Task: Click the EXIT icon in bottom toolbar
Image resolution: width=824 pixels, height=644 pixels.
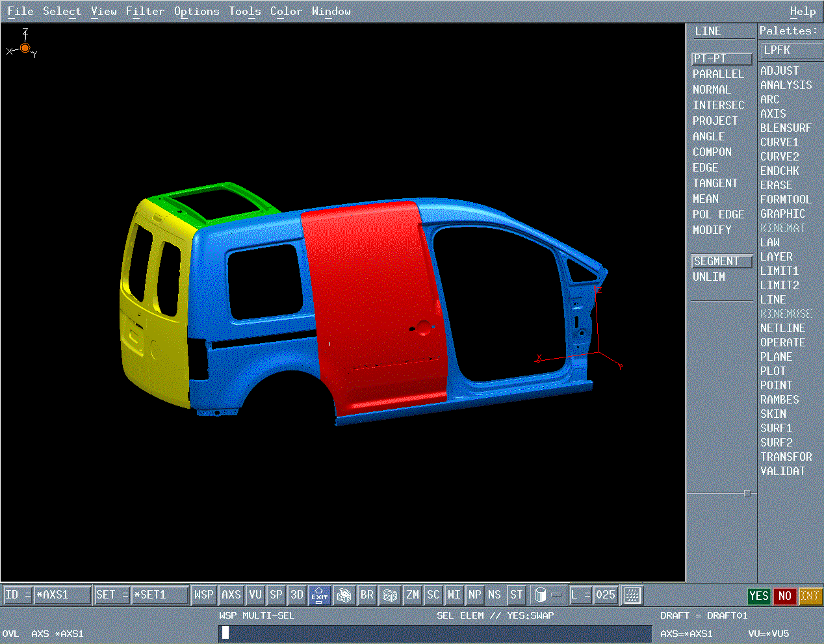Action: pyautogui.click(x=319, y=595)
